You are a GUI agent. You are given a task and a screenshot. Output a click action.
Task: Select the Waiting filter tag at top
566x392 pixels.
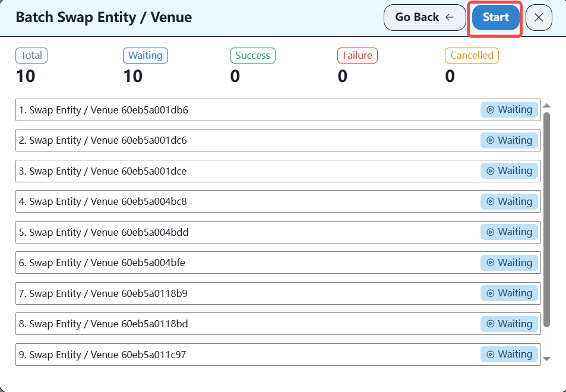[146, 55]
